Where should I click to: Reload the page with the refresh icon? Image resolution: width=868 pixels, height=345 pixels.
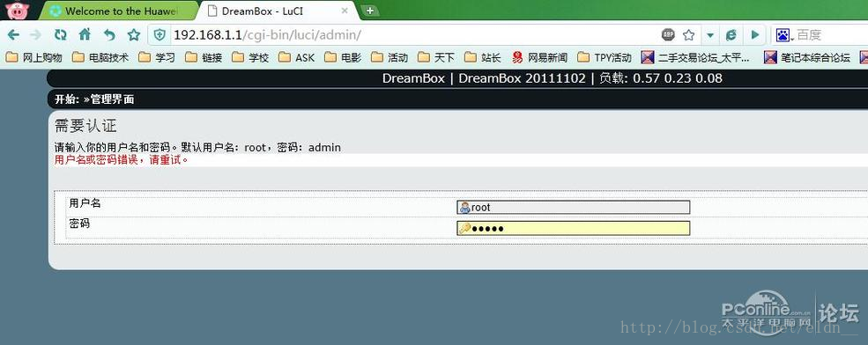60,35
